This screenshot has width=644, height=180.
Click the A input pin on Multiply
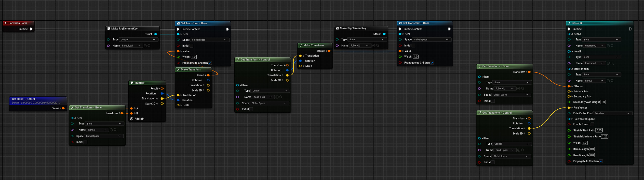[x=132, y=109]
